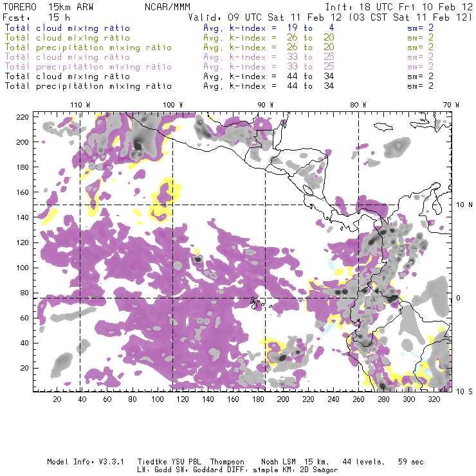
Task: Click the black 'Total precipitation mixing ratio' legend label
Action: 88,86
